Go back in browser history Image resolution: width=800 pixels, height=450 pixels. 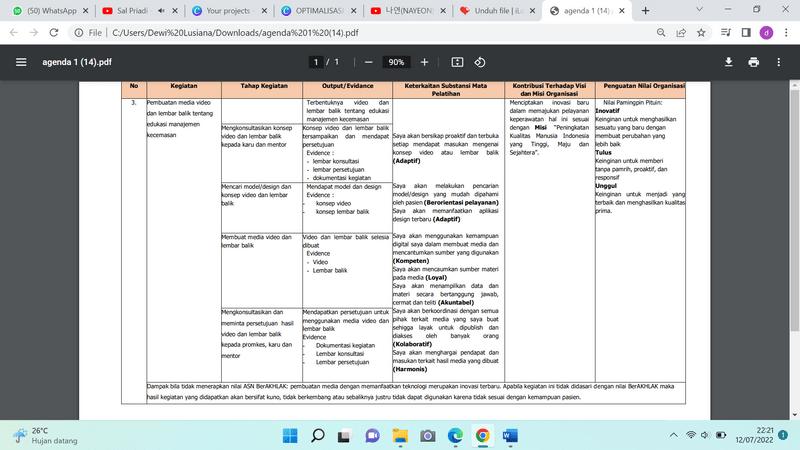14,33
